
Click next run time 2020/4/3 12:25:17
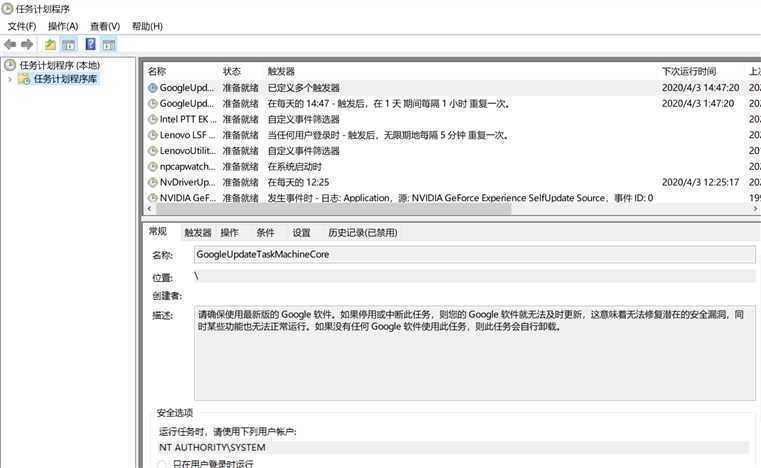[700, 183]
